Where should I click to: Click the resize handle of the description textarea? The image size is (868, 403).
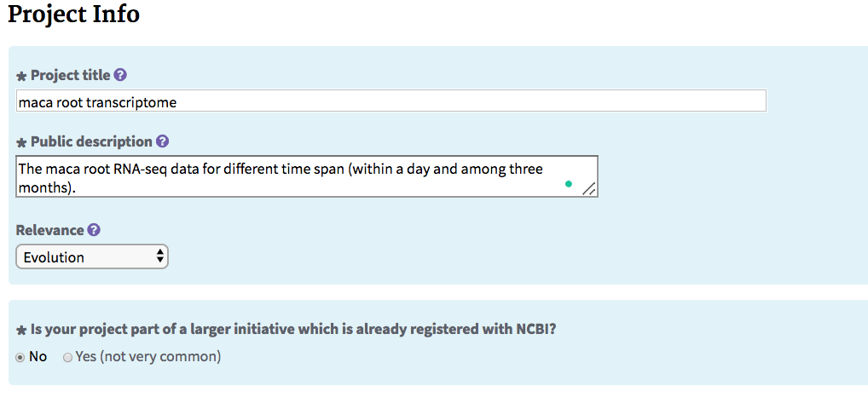(x=589, y=189)
